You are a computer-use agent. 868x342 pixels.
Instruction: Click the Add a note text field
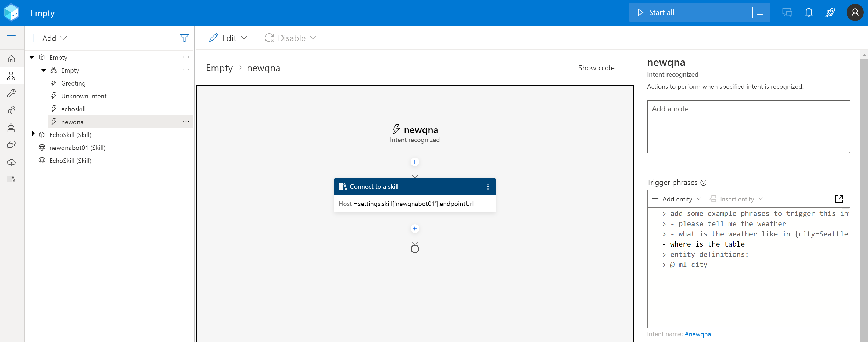748,126
